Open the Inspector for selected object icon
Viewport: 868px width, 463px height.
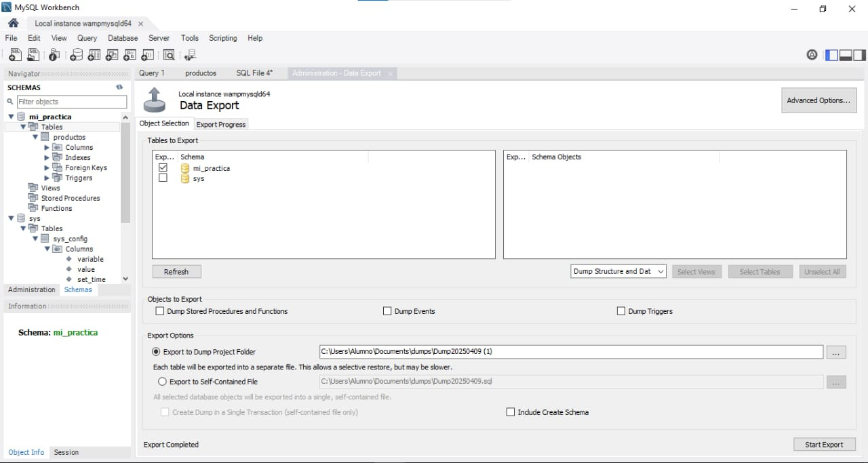click(x=54, y=55)
